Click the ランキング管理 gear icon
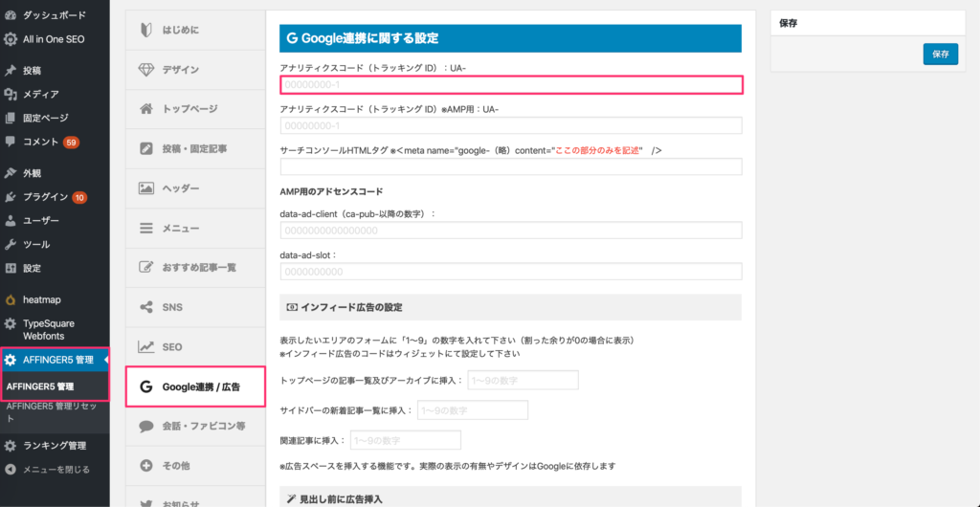980x507 pixels. click(x=10, y=446)
